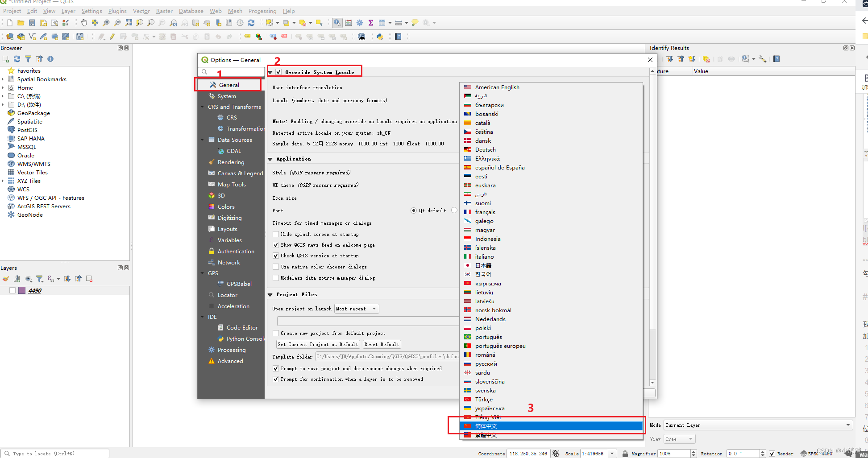Open the System options page
The height and width of the screenshot is (458, 868).
point(227,96)
